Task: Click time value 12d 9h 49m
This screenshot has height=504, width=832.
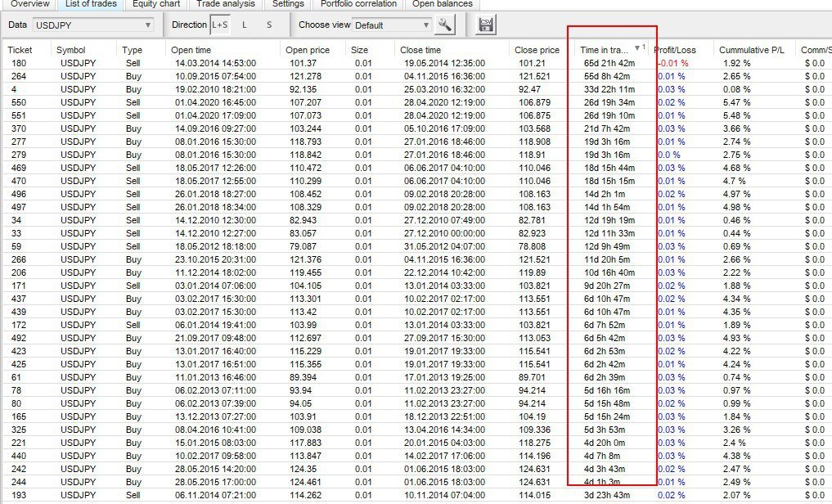Action: click(607, 246)
